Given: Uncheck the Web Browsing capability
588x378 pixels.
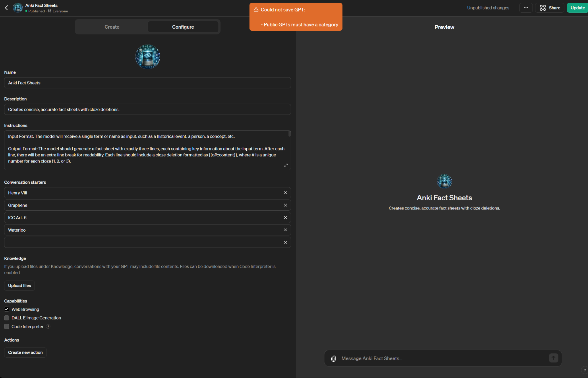Looking at the screenshot, I should [7, 309].
